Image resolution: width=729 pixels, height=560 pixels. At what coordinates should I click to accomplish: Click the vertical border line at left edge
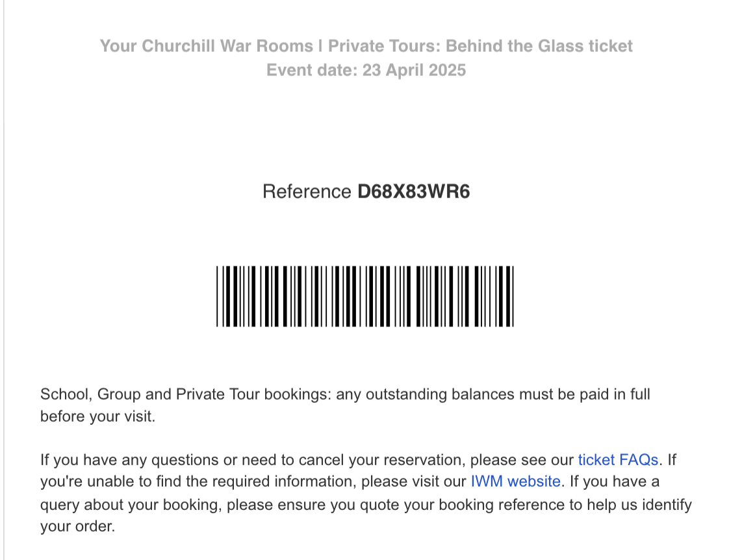[4, 280]
